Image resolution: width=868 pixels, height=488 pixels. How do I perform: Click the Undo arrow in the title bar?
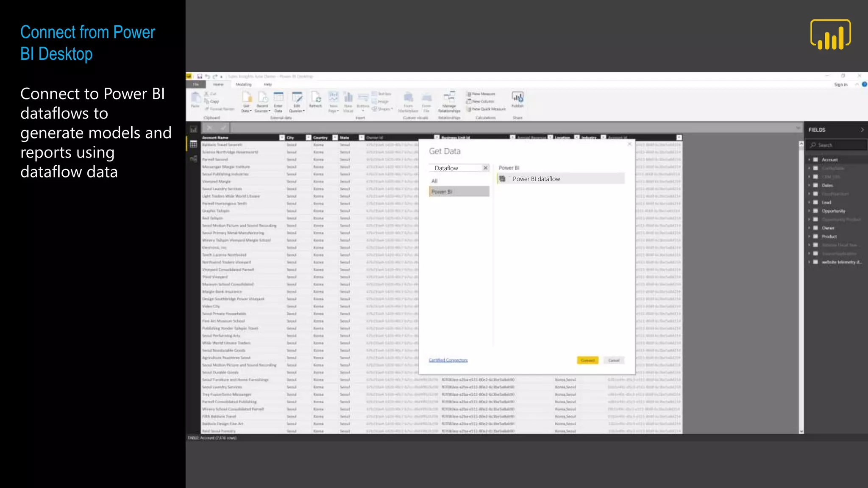pos(207,76)
